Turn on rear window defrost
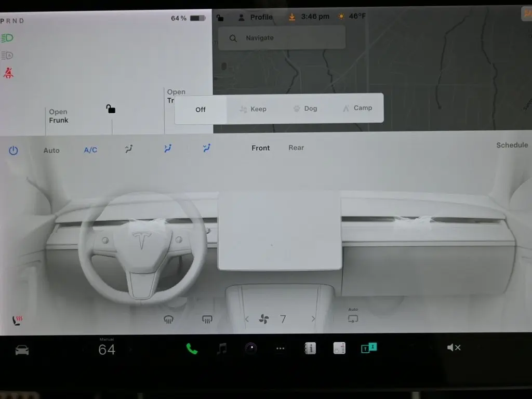Screen dimensions: 532x399 pyautogui.click(x=207, y=320)
